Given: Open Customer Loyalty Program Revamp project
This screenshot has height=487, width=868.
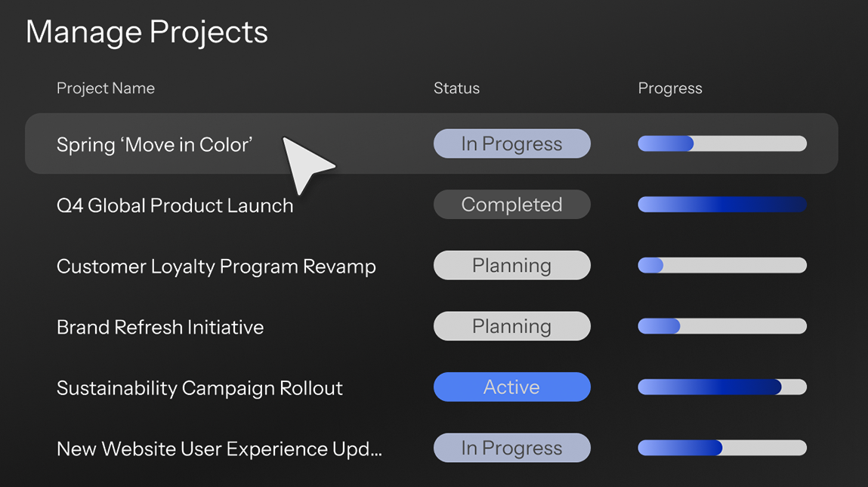Looking at the screenshot, I should point(216,267).
